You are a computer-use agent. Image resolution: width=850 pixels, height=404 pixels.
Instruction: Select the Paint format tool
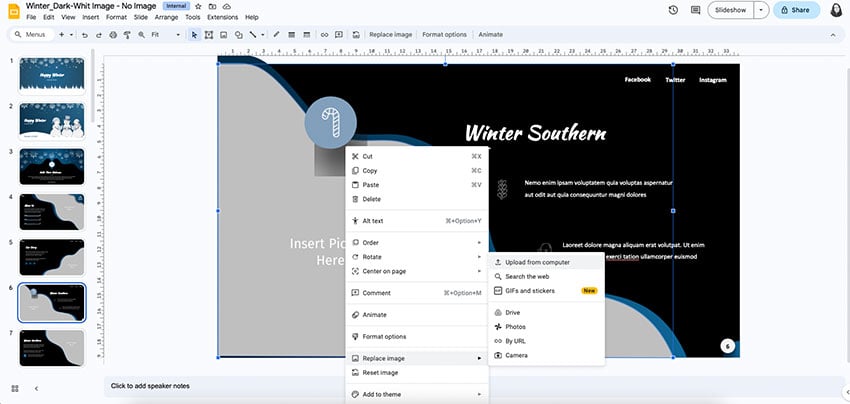(127, 34)
